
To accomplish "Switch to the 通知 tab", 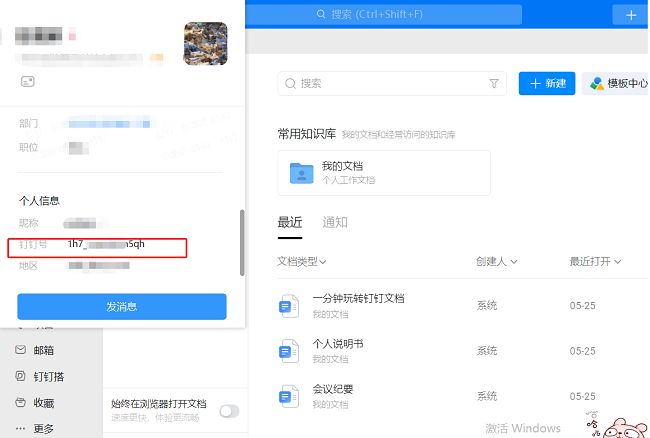I will tap(335, 222).
